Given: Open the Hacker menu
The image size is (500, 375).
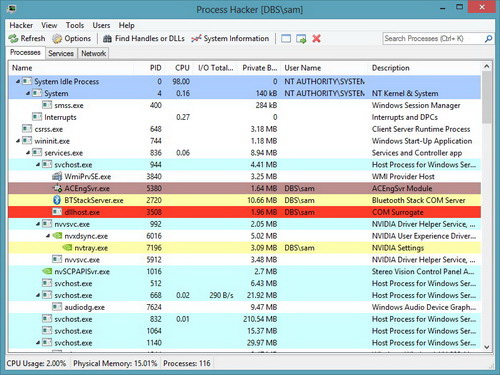Looking at the screenshot, I should [21, 25].
